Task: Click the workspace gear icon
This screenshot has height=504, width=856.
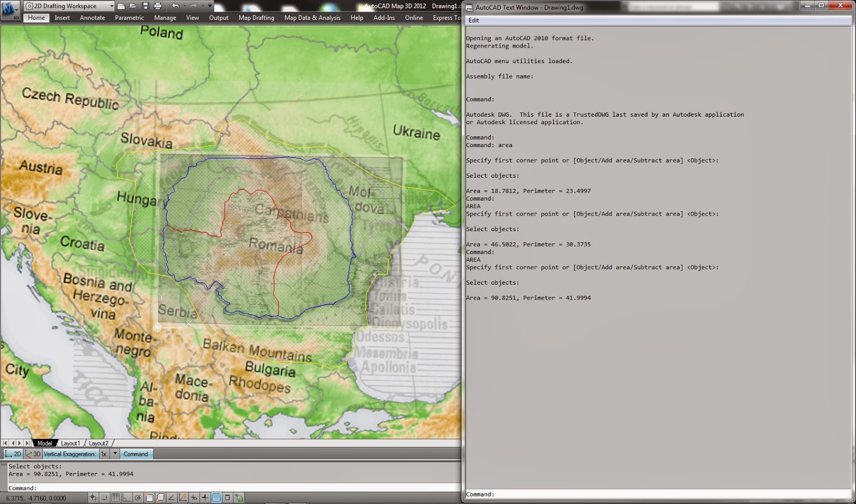Action: click(29, 6)
